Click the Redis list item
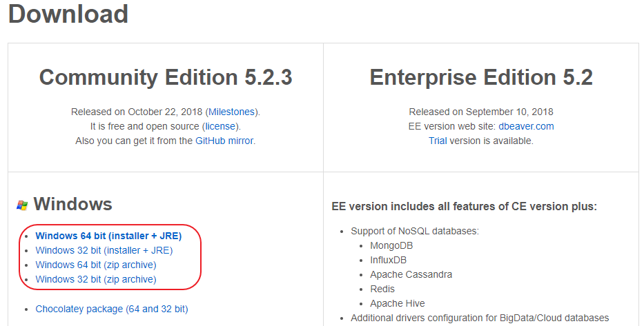 (x=383, y=289)
